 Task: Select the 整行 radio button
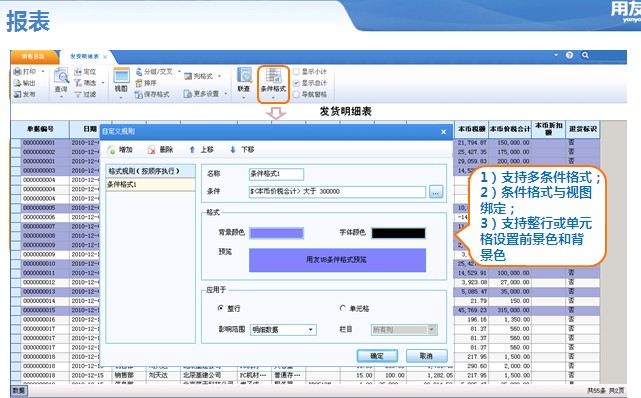(221, 308)
